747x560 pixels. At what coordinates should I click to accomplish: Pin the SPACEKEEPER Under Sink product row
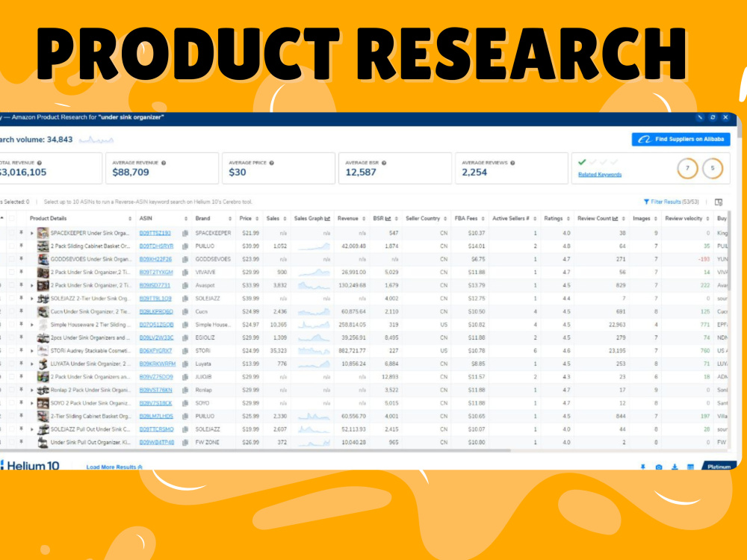tap(22, 233)
